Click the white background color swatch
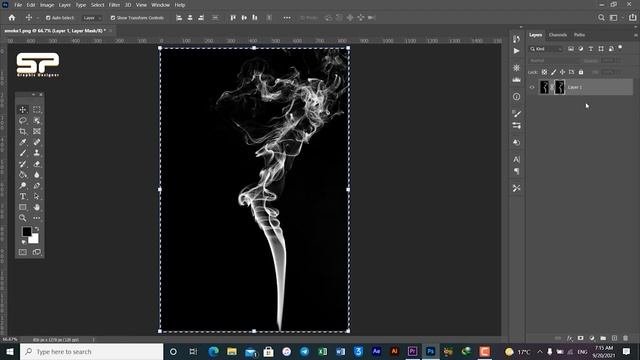640x360 pixels. 34,240
